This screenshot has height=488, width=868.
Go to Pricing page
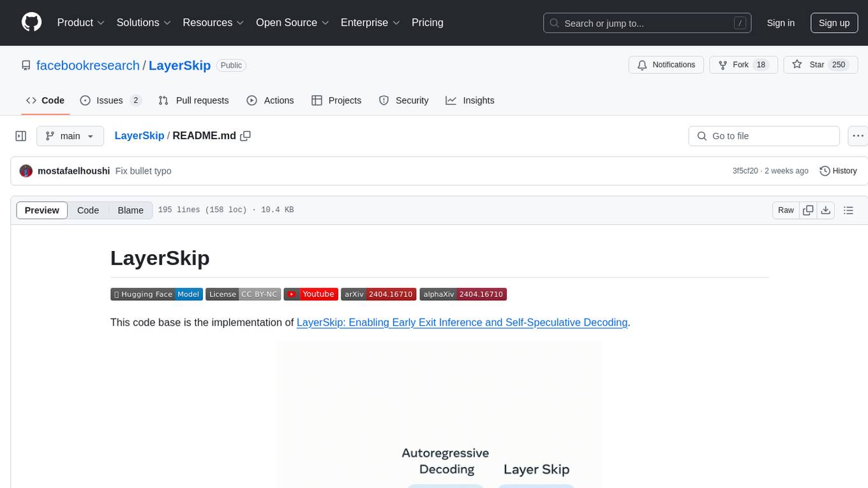pos(428,22)
